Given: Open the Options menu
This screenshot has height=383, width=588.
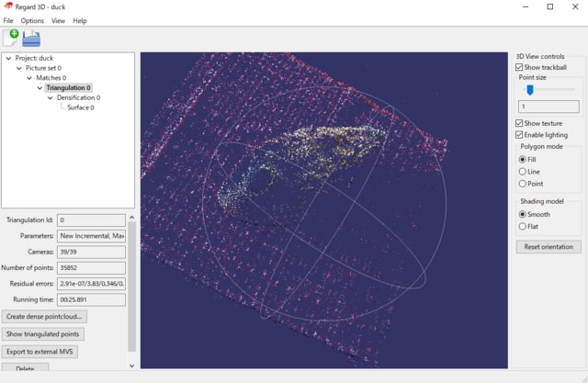Looking at the screenshot, I should [x=32, y=20].
